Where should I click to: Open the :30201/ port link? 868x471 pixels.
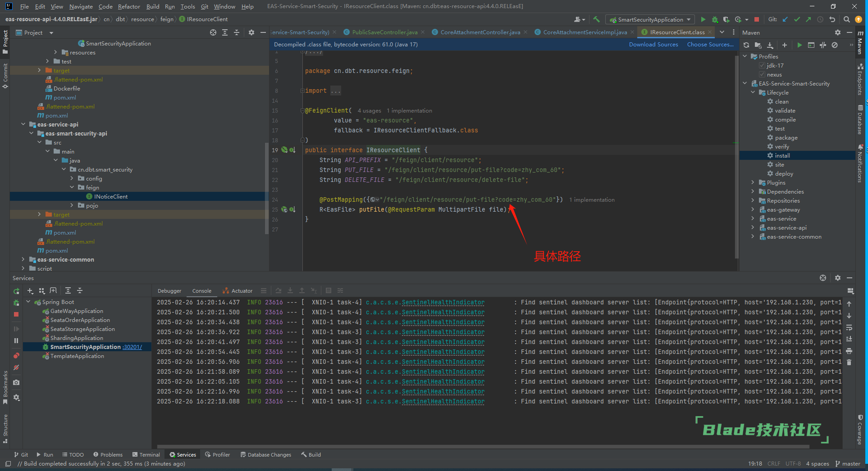click(132, 347)
